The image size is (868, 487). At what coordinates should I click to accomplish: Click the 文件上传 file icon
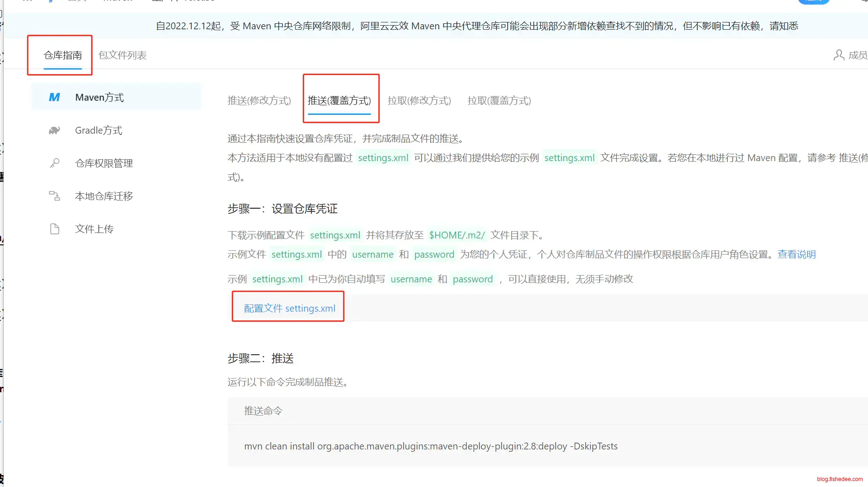pos(55,229)
